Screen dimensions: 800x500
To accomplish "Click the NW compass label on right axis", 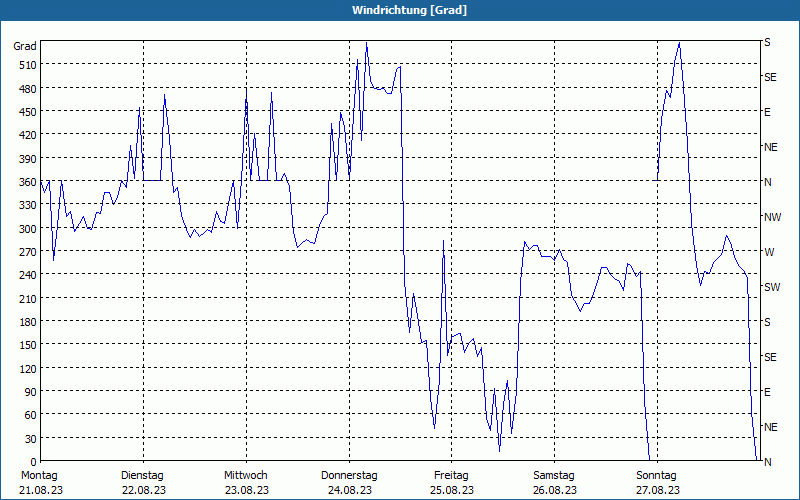I will [x=772, y=217].
